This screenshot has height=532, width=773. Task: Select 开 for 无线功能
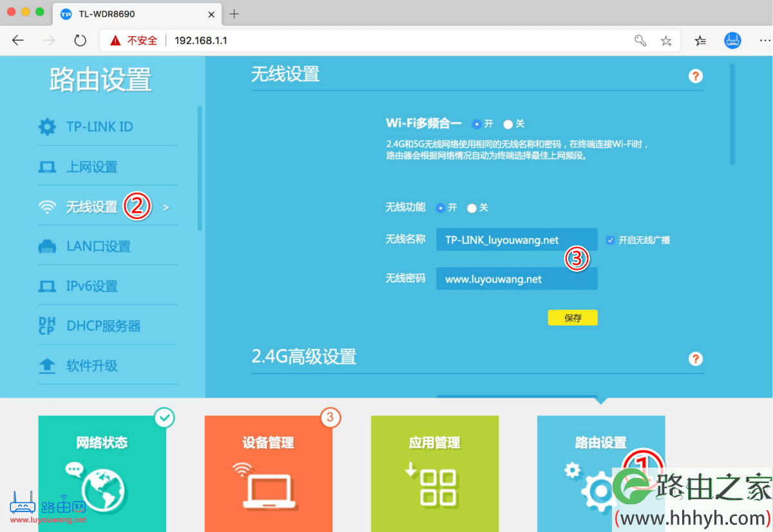pos(441,208)
